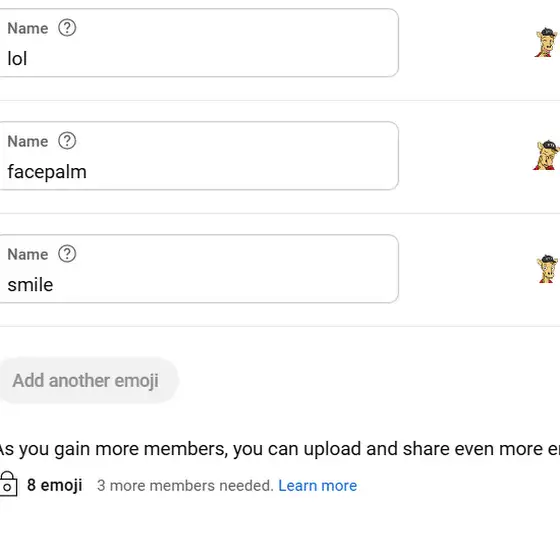Click the divider line below the lol row
Viewport: 560px width, 560px height.
pyautogui.click(x=280, y=101)
